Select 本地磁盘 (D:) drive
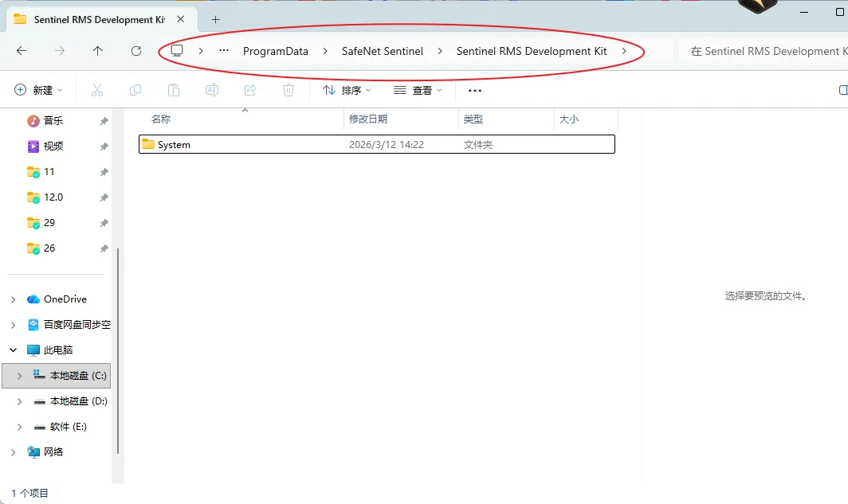The image size is (848, 504). (x=78, y=400)
